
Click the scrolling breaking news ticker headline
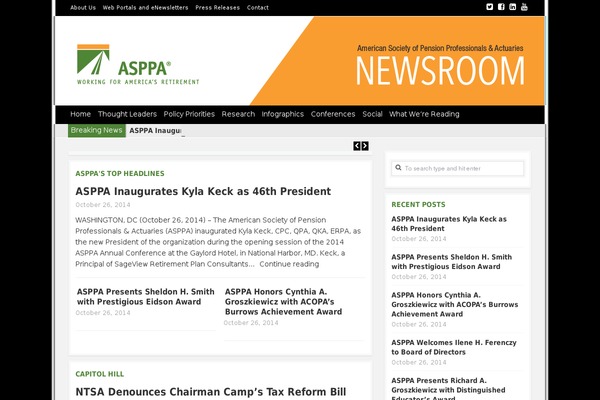tap(155, 131)
